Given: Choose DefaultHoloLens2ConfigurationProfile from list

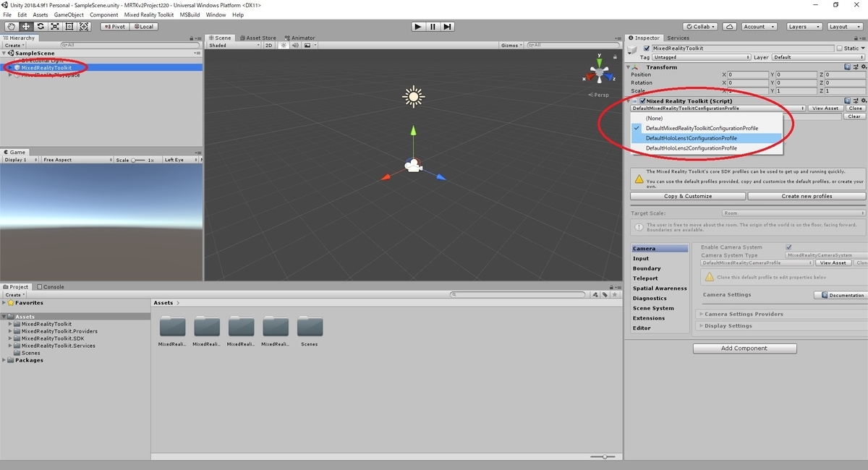Looking at the screenshot, I should tap(707, 148).
